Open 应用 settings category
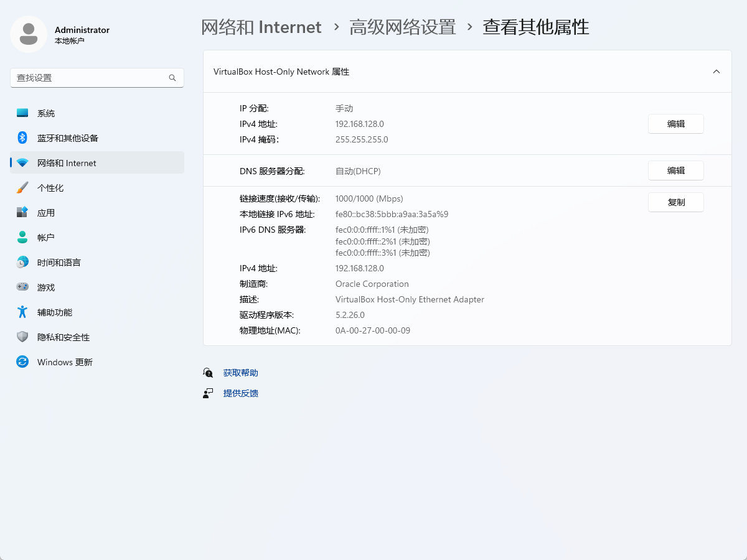This screenshot has height=560, width=747. [x=97, y=213]
